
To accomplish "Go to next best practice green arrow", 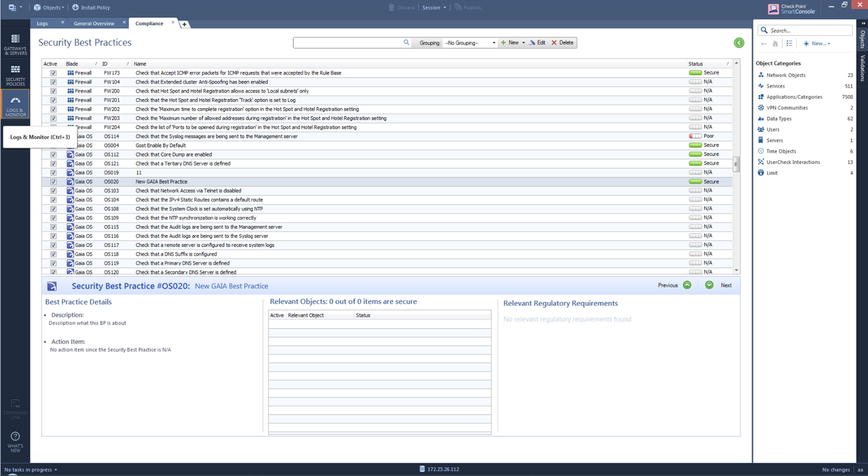I will point(709,285).
